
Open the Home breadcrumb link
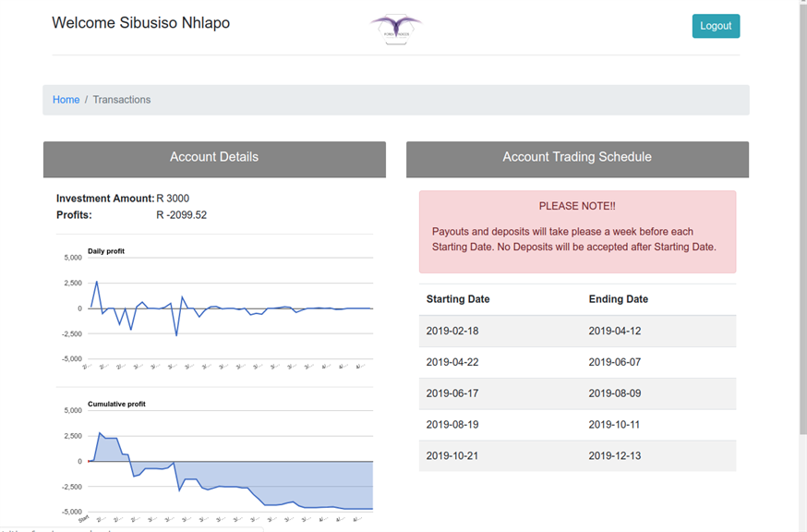66,100
